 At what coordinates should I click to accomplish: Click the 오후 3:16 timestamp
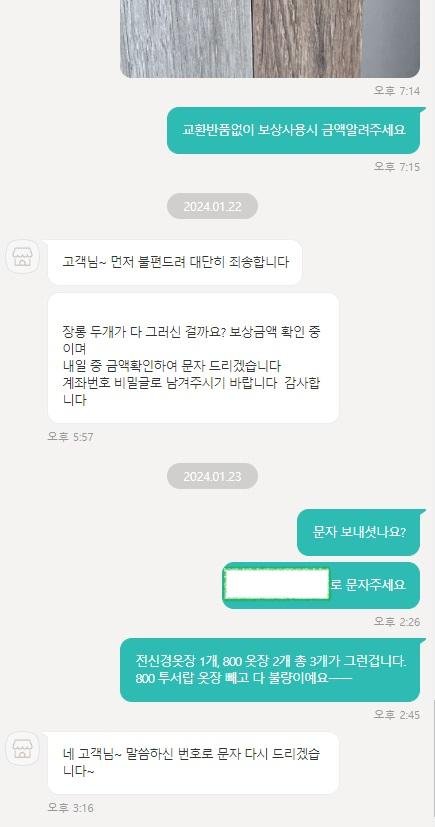tap(71, 807)
